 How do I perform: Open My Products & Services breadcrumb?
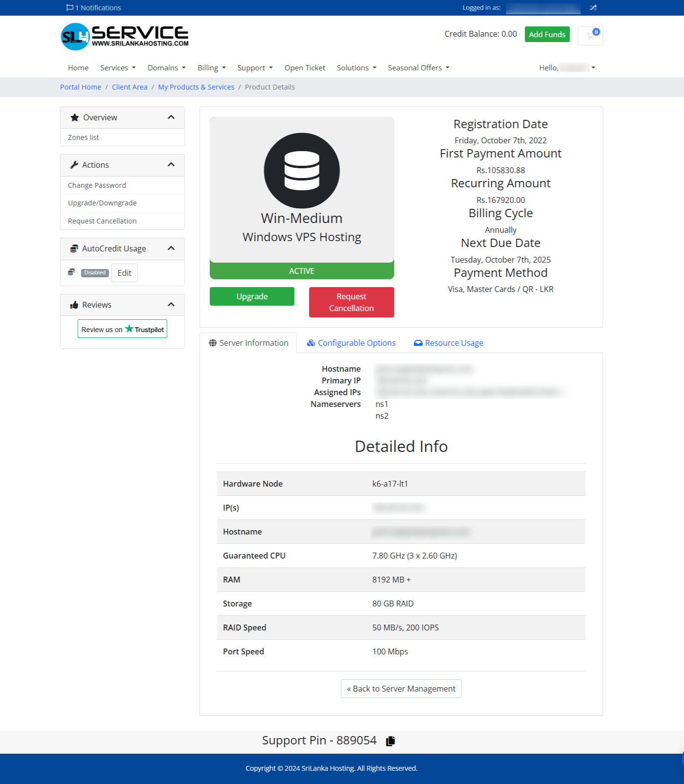(x=196, y=87)
